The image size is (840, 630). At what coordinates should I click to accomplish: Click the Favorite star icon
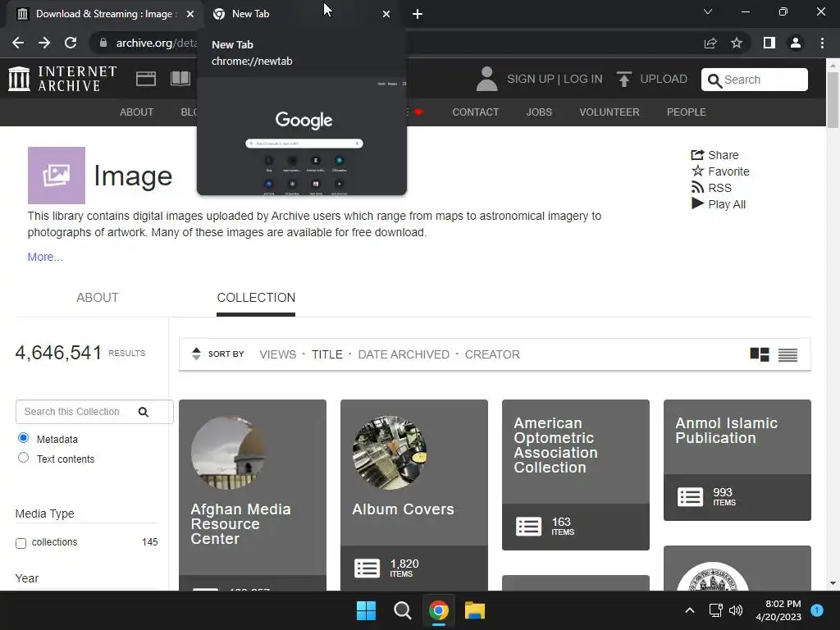(697, 171)
